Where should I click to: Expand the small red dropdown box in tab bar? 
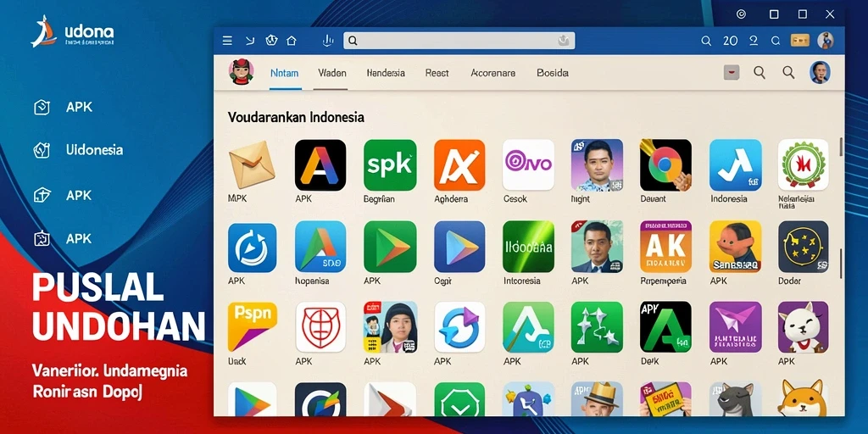(732, 73)
